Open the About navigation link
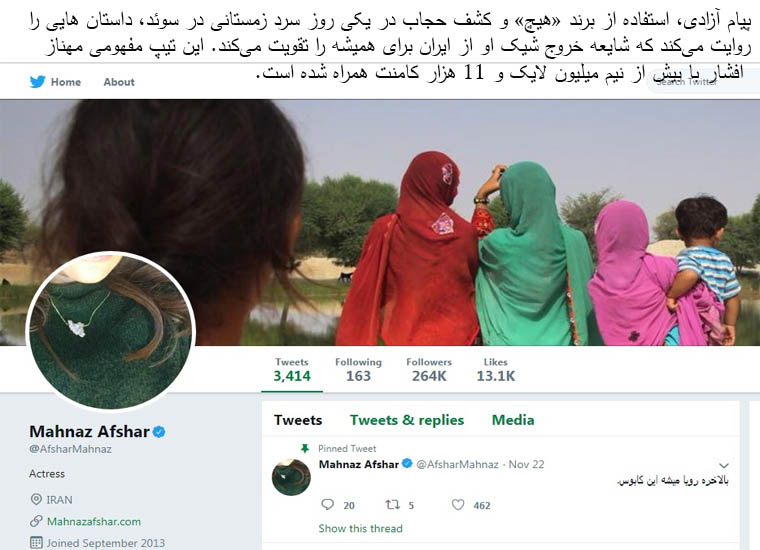760x550 pixels. [119, 82]
